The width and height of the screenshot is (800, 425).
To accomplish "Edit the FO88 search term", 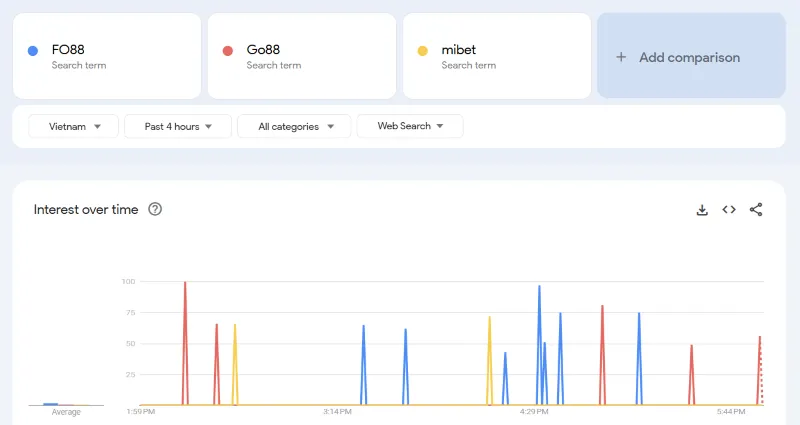I will [x=68, y=49].
